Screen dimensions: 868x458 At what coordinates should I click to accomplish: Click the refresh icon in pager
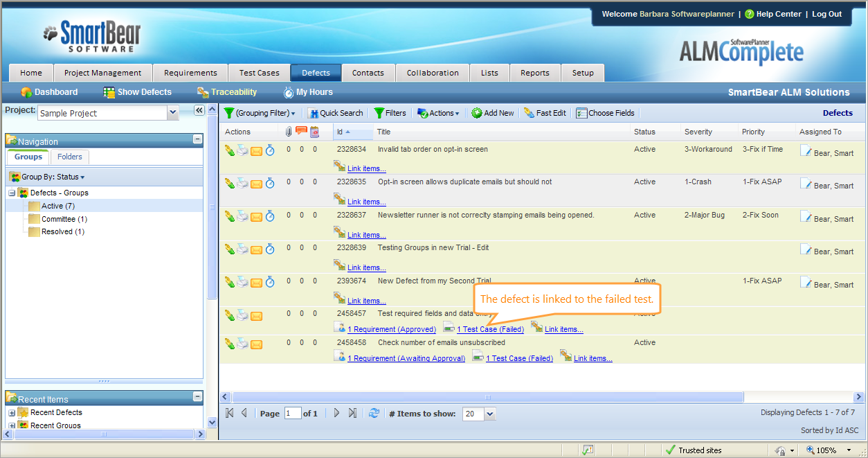point(374,413)
